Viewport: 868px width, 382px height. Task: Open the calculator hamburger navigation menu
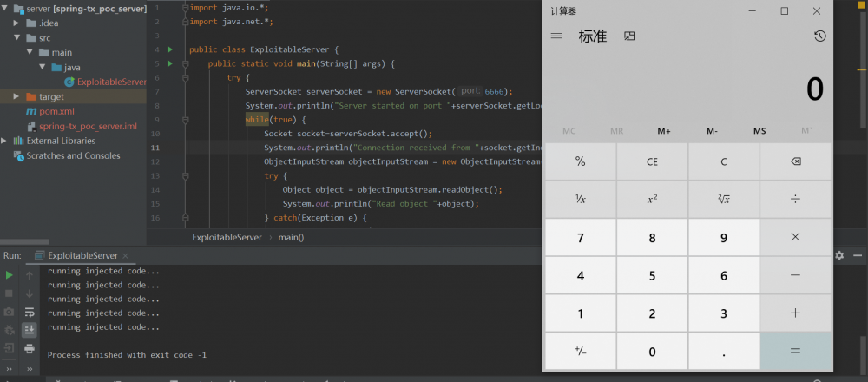click(556, 36)
